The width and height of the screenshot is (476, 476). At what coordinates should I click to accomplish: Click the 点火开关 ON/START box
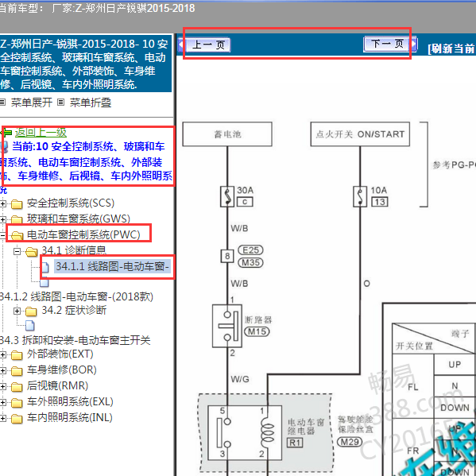coord(360,134)
